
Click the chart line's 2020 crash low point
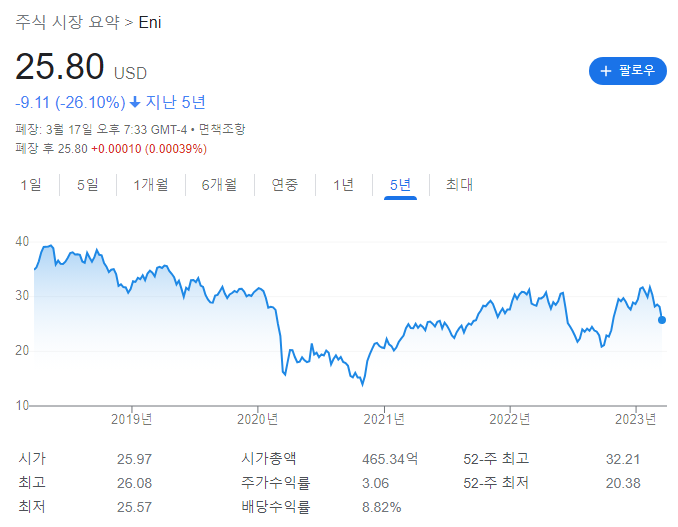click(362, 384)
